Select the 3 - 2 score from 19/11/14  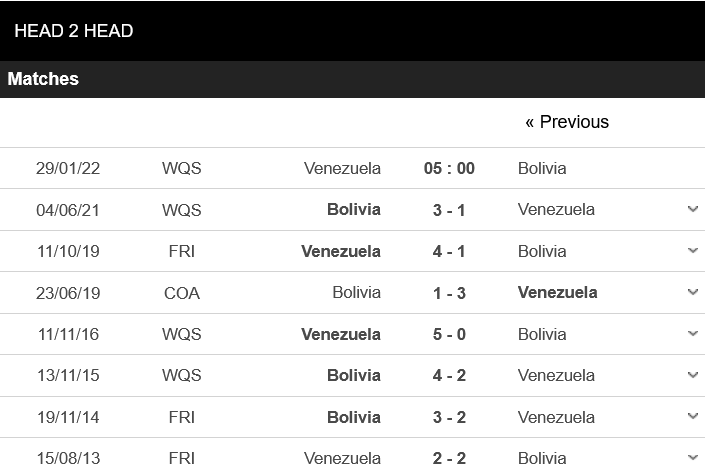pos(449,417)
